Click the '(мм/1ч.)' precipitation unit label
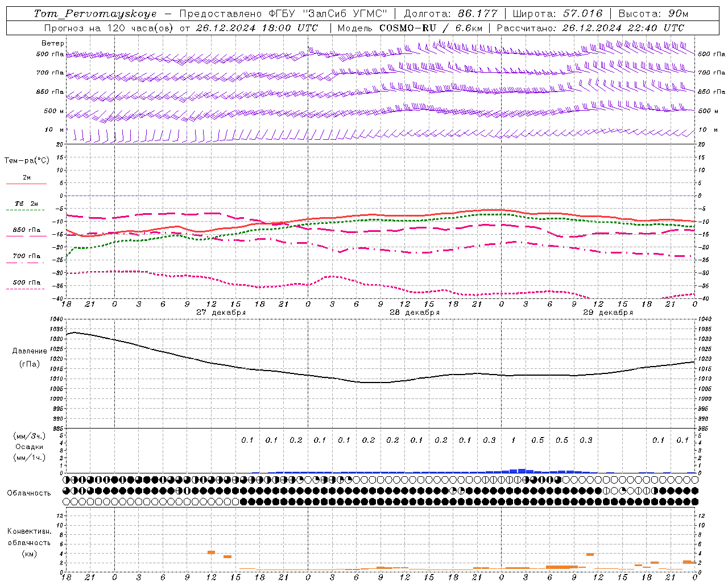Screen dimensions: 728x582 [x=30, y=458]
